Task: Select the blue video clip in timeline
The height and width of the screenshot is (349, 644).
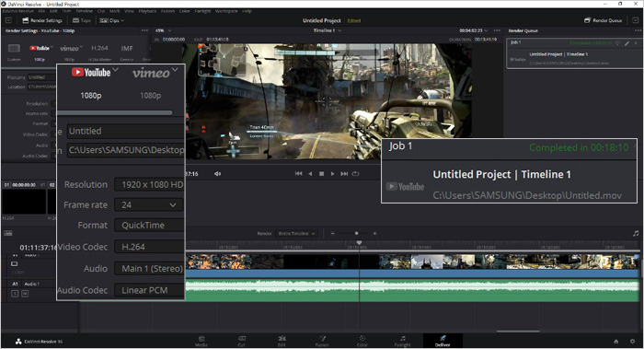Action: click(x=412, y=273)
